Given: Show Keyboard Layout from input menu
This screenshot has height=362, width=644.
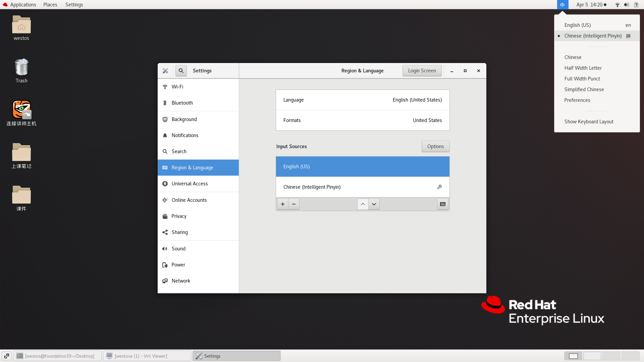Looking at the screenshot, I should [x=589, y=122].
